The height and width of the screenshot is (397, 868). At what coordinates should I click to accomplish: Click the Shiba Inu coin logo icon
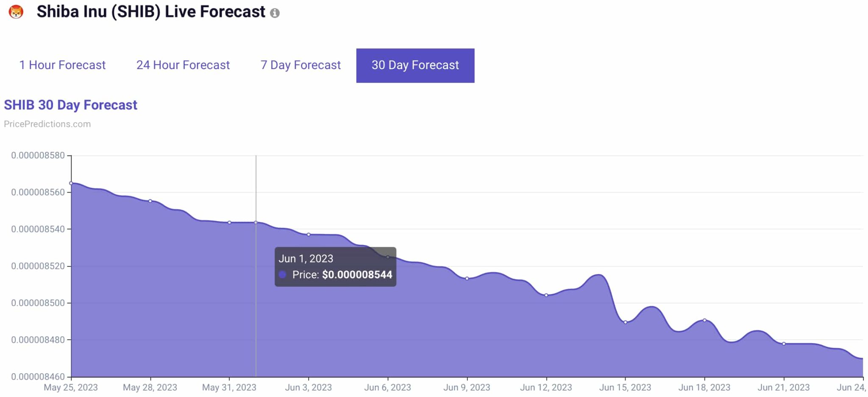(x=16, y=12)
